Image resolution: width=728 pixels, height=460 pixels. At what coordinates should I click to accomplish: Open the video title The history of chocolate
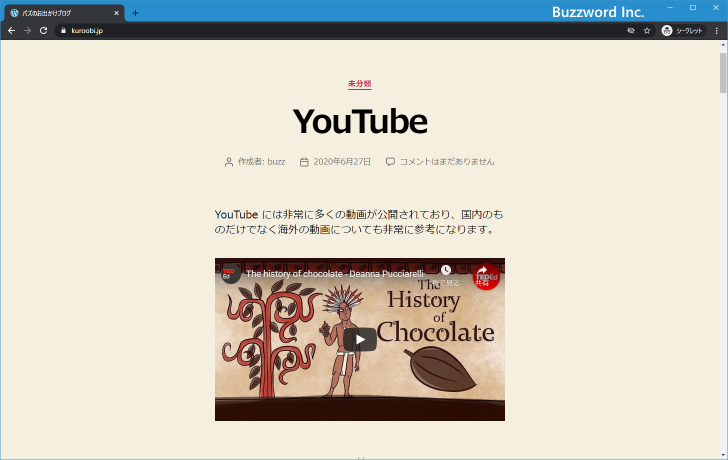click(x=335, y=274)
